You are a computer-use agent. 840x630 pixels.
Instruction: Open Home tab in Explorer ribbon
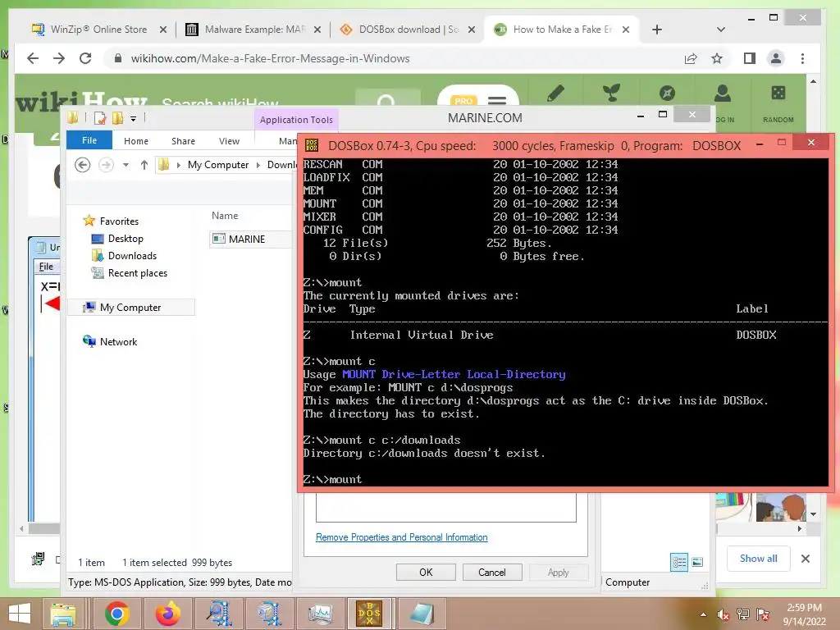click(136, 141)
